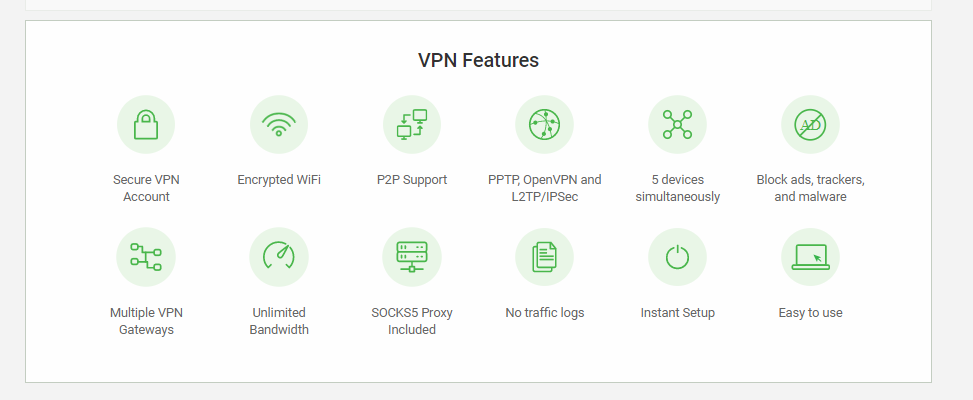Click the Encrypted WiFi text label
973x400 pixels.
[x=279, y=180]
